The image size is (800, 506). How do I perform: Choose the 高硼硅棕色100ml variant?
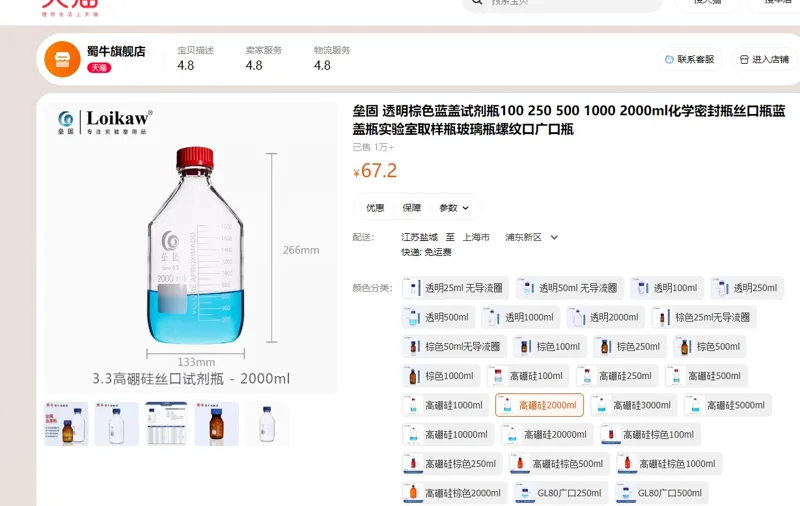650,435
